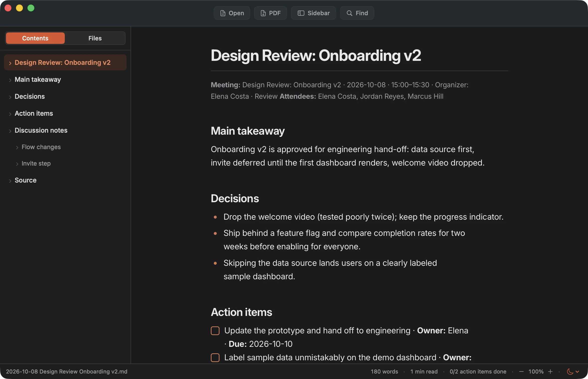Click 0/2 action items done status

coord(478,372)
